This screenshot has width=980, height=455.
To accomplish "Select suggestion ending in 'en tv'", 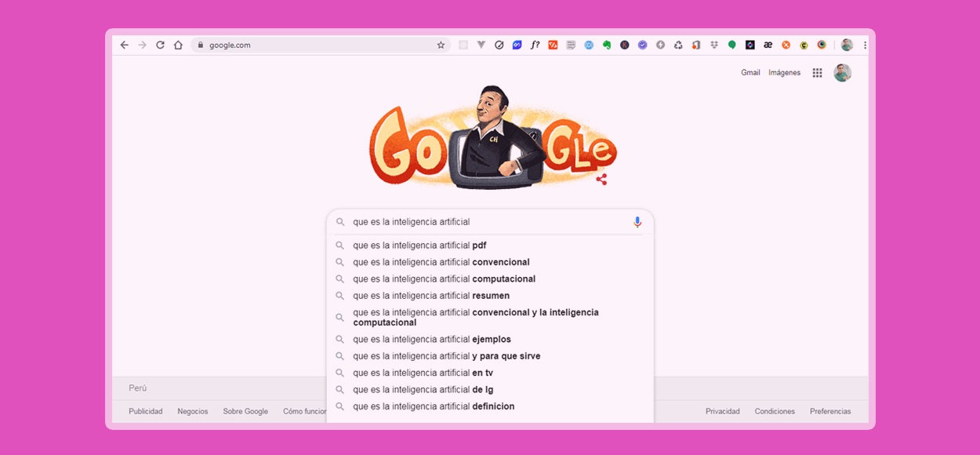I will (x=490, y=373).
